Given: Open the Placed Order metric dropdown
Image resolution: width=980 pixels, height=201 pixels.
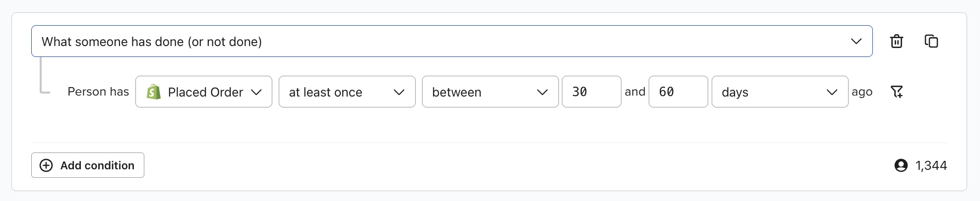Looking at the screenshot, I should [x=203, y=92].
